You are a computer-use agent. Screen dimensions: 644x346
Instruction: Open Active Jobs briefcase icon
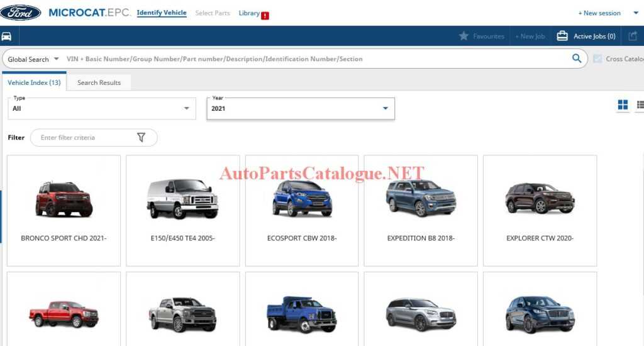562,36
